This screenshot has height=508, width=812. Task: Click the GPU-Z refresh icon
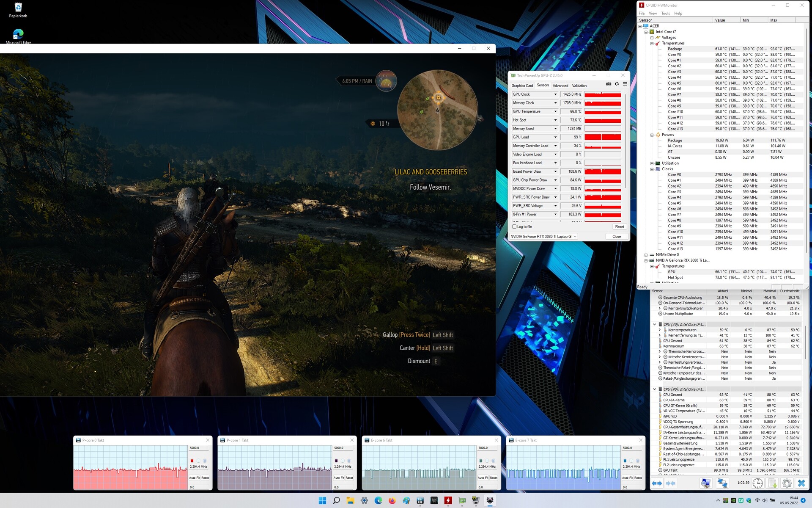click(617, 84)
